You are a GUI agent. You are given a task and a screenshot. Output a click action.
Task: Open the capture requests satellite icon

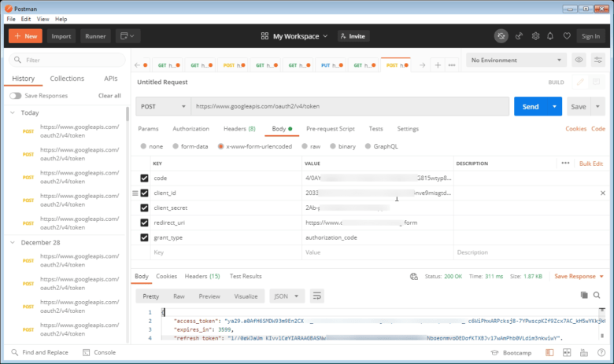pyautogui.click(x=519, y=36)
